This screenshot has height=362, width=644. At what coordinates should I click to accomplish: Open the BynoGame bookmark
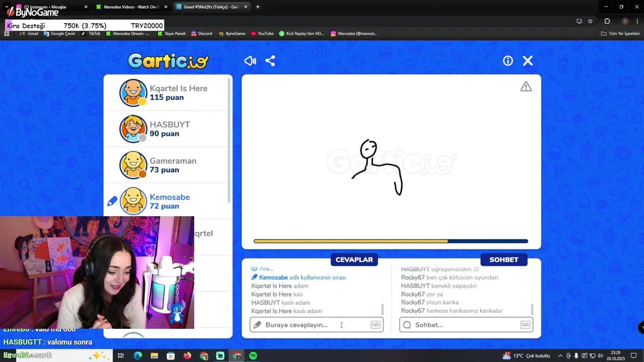232,34
